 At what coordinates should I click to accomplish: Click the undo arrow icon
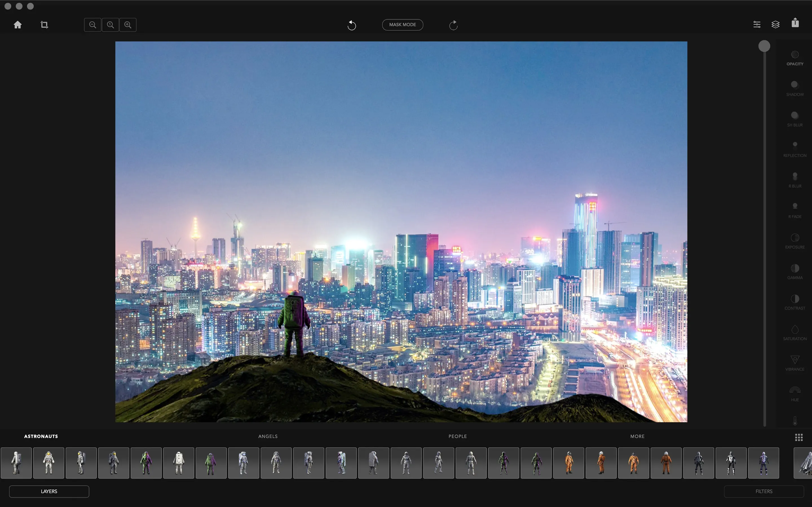(x=351, y=25)
